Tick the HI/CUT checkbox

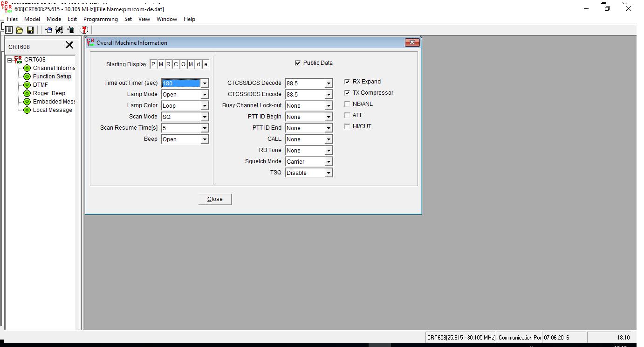[347, 126]
